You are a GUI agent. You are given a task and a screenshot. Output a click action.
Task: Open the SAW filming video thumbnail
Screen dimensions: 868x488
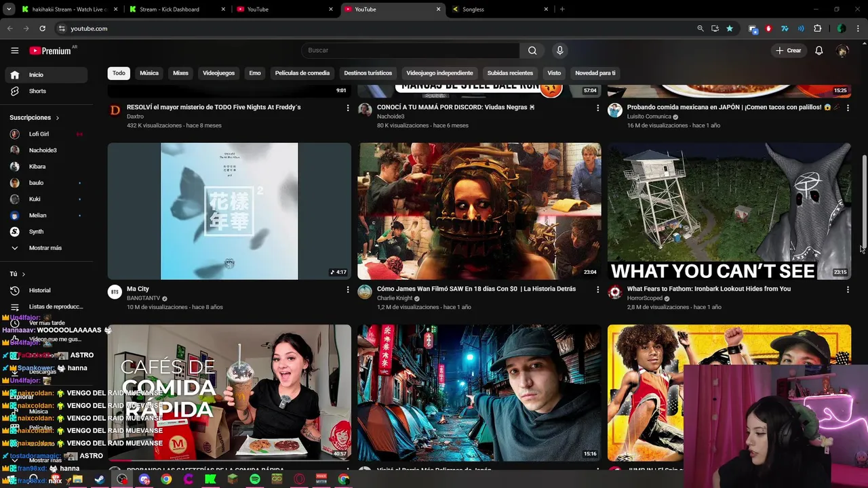(x=479, y=211)
